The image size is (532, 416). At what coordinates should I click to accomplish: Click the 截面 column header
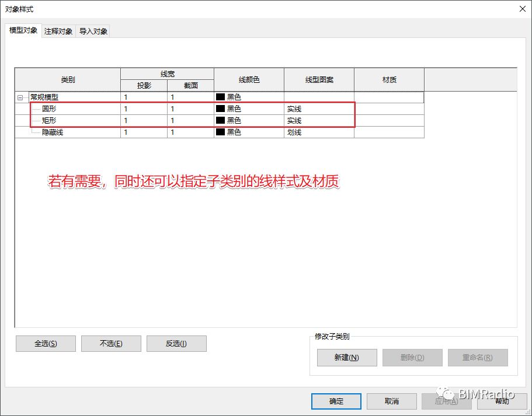[x=191, y=85]
